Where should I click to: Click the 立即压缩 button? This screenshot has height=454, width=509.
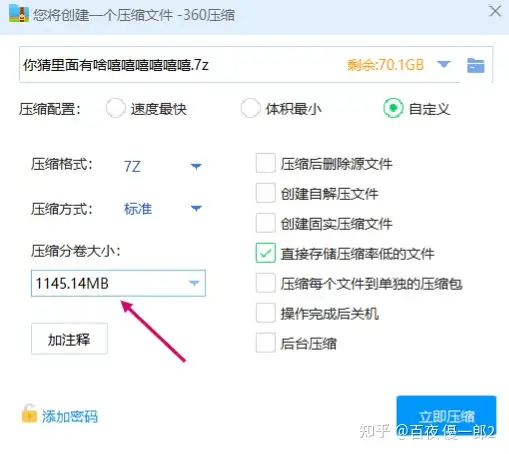click(x=446, y=416)
